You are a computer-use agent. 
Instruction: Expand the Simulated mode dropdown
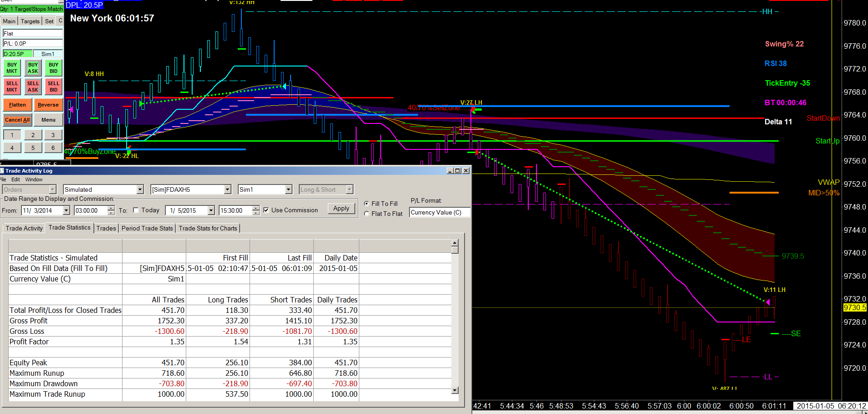(140, 189)
